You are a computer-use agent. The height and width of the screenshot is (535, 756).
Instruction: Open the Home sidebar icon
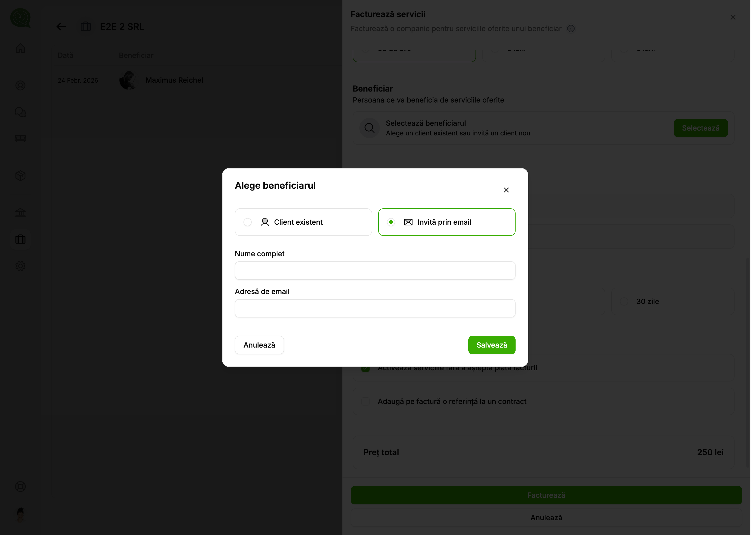click(x=20, y=48)
